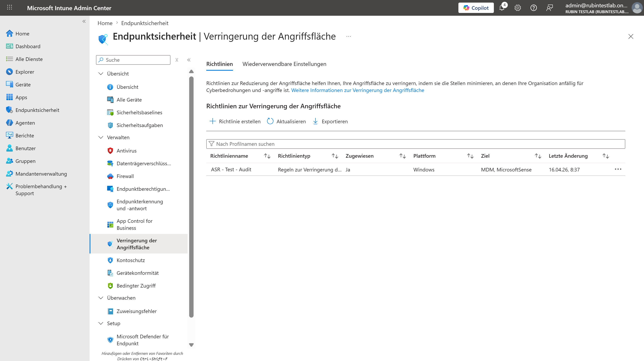The width and height of the screenshot is (644, 361).
Task: Toggle sort on Letzte Änderung column
Action: pyautogui.click(x=606, y=156)
